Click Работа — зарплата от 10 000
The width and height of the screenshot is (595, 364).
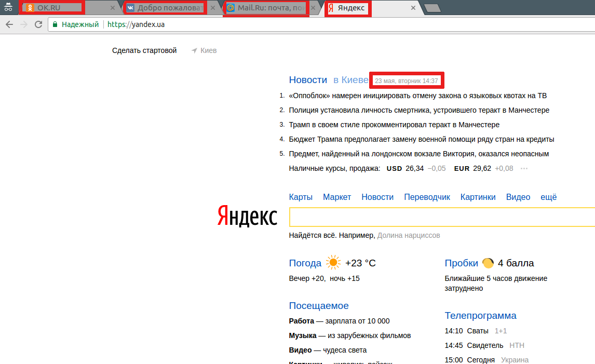coord(339,321)
